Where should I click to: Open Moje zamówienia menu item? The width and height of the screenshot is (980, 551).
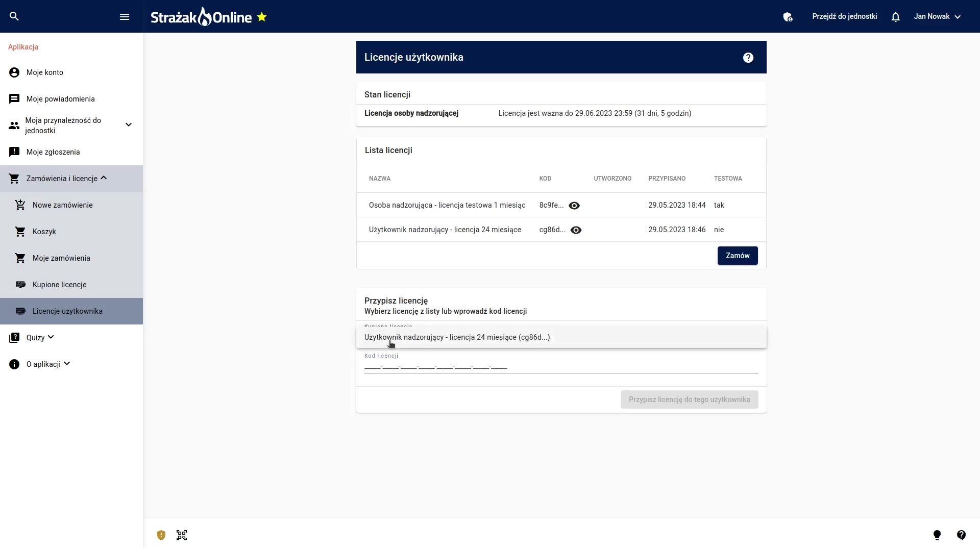tap(71, 258)
